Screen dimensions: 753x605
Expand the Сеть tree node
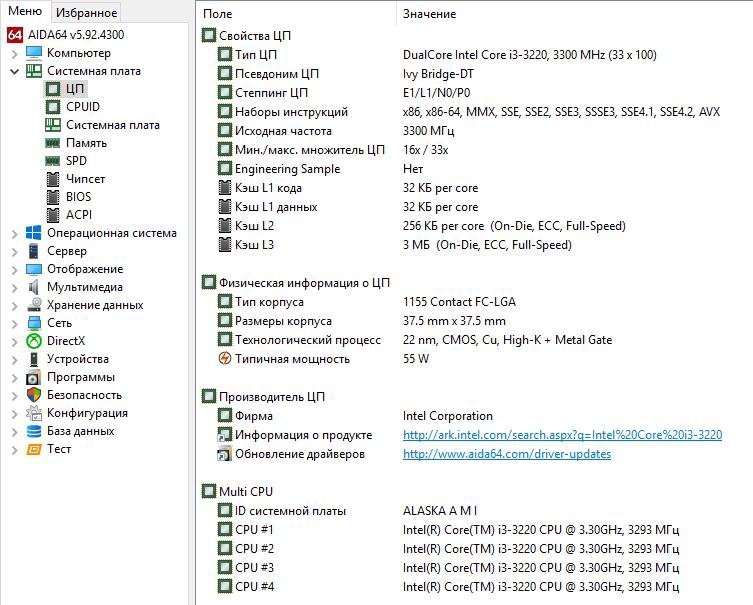[x=14, y=324]
